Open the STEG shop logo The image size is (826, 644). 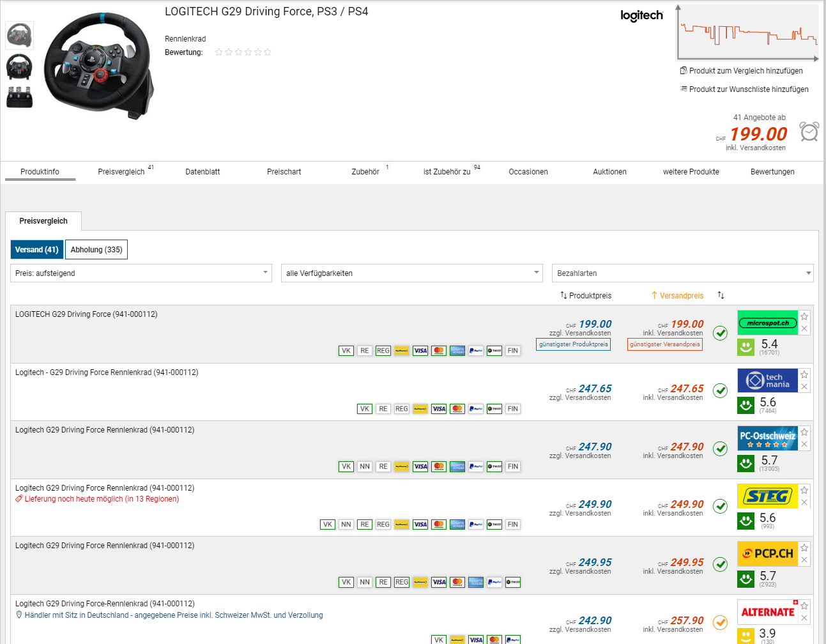[x=767, y=496]
